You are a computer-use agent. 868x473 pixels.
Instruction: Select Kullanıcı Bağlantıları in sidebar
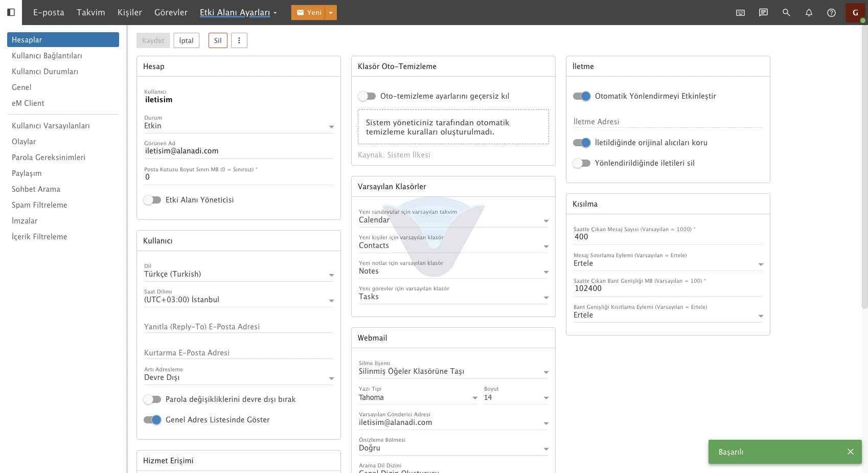(x=63, y=56)
